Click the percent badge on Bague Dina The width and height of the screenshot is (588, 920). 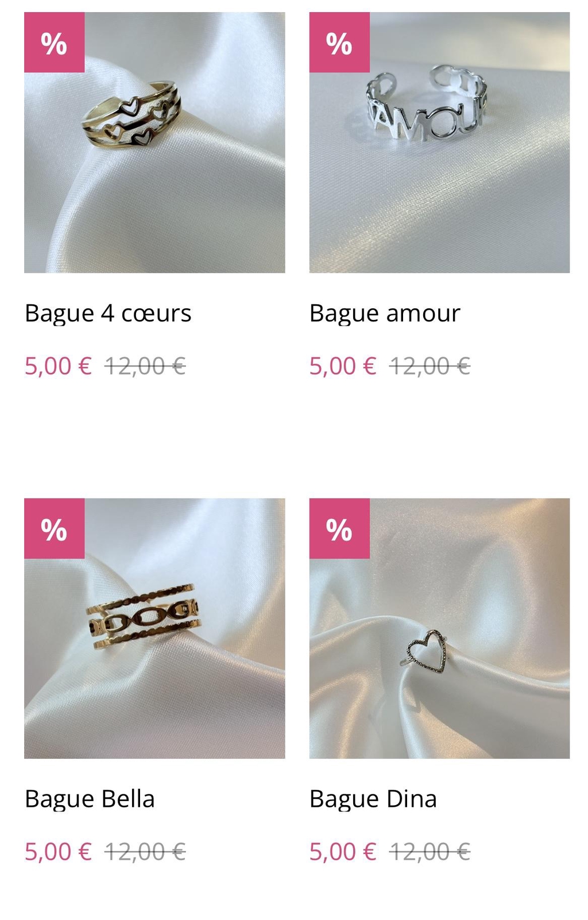point(339,528)
